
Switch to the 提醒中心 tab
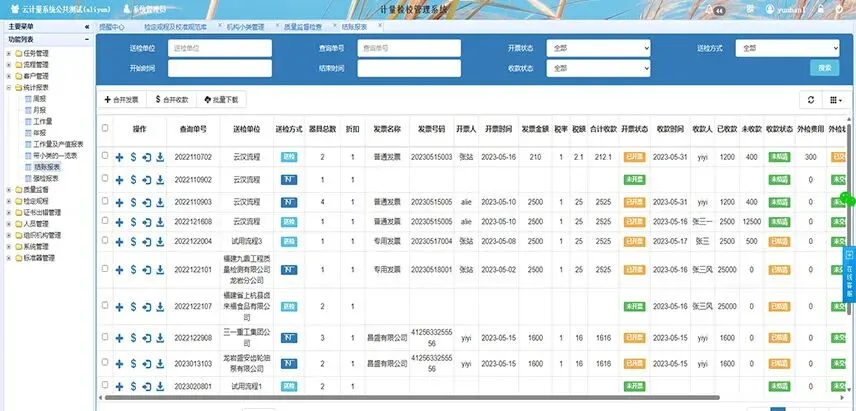(111, 26)
